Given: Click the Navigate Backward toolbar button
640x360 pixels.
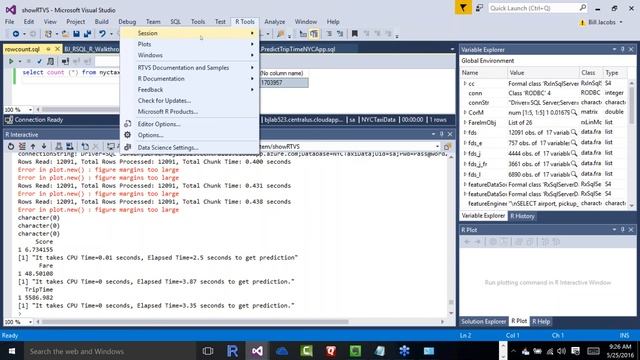Looking at the screenshot, I should tap(16, 34).
